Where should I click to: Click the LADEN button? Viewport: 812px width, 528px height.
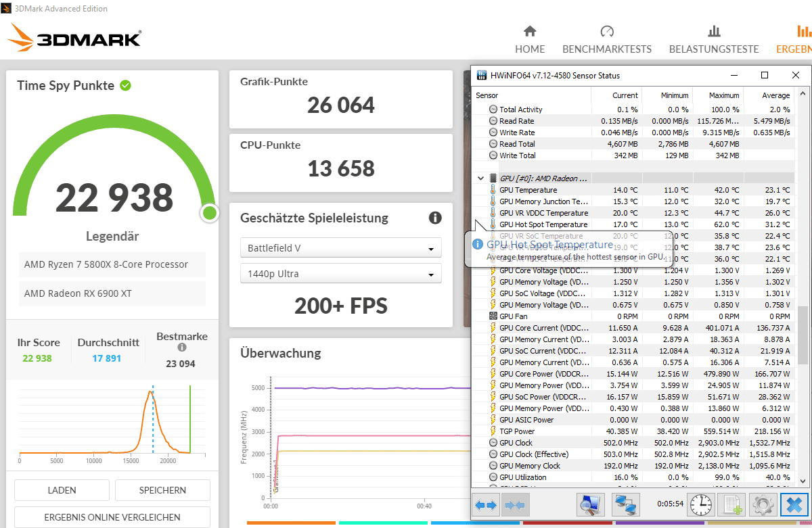click(x=62, y=490)
